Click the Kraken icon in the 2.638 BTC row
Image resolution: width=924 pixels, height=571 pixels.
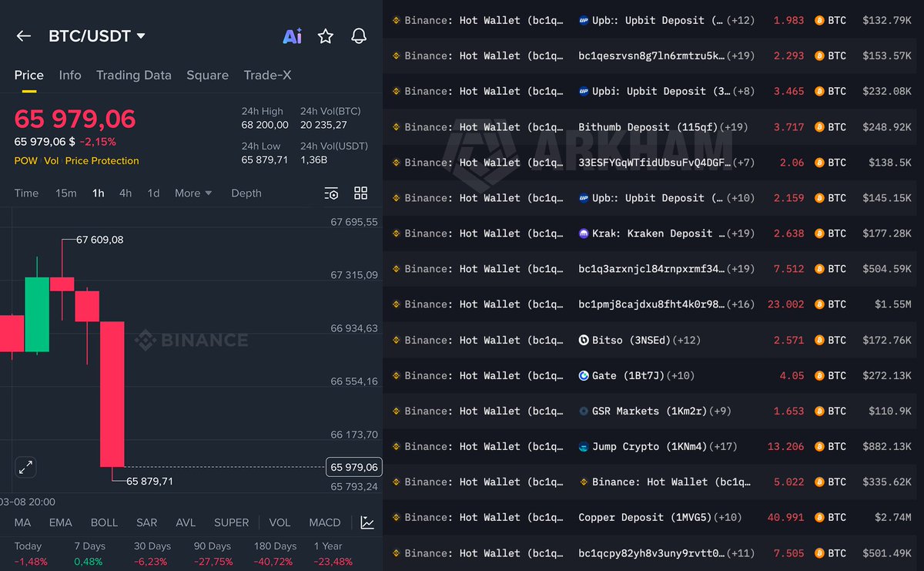tap(584, 233)
